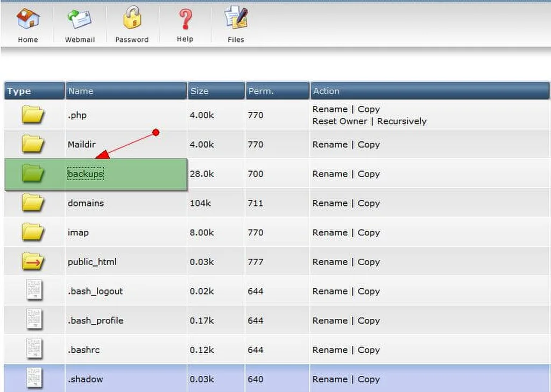The image size is (551, 392).
Task: Rename the .bashrc file
Action: coord(330,350)
